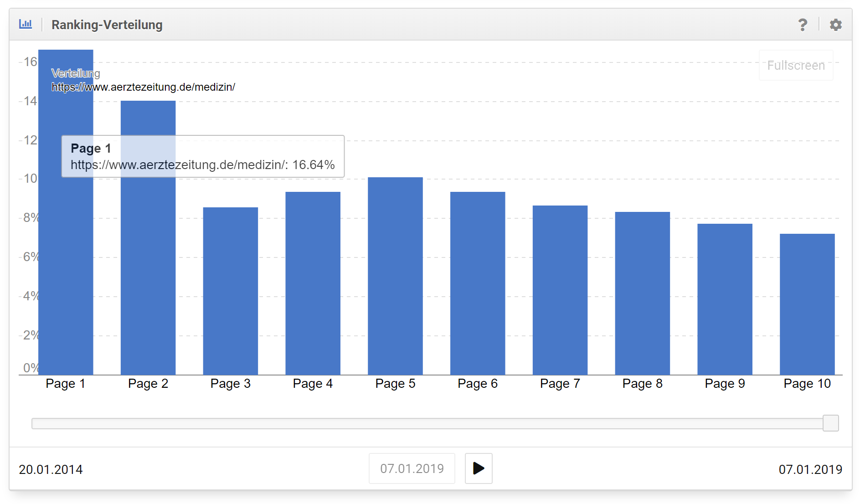This screenshot has width=860, height=504.
Task: Click the Page 8 bar in chart
Action: [643, 293]
